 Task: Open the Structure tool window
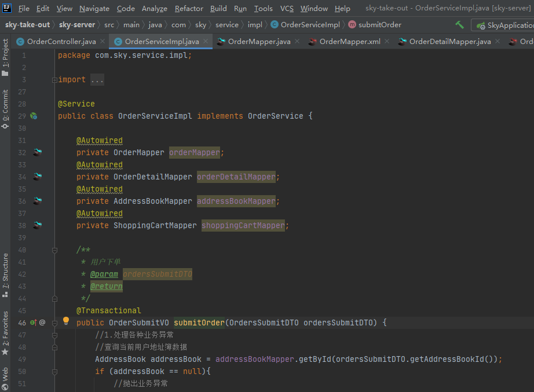point(5,275)
